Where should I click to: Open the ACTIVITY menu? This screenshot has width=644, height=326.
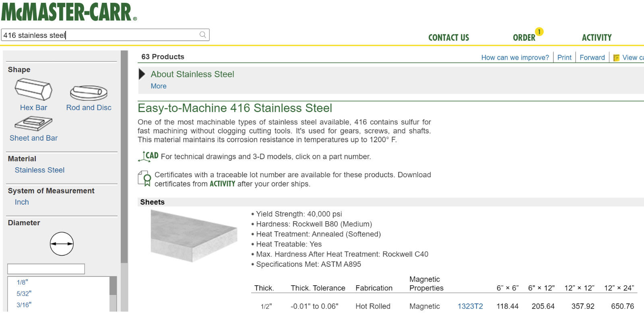click(x=597, y=37)
